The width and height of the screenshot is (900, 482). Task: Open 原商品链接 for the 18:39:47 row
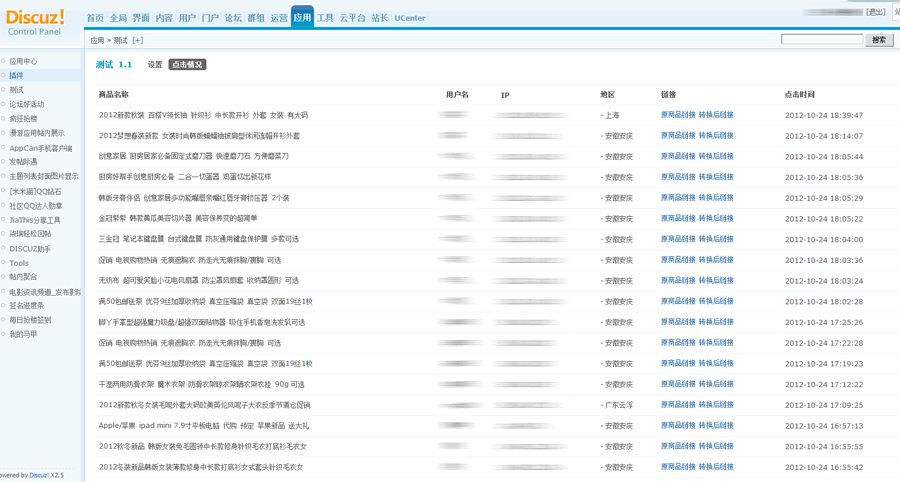pos(678,115)
